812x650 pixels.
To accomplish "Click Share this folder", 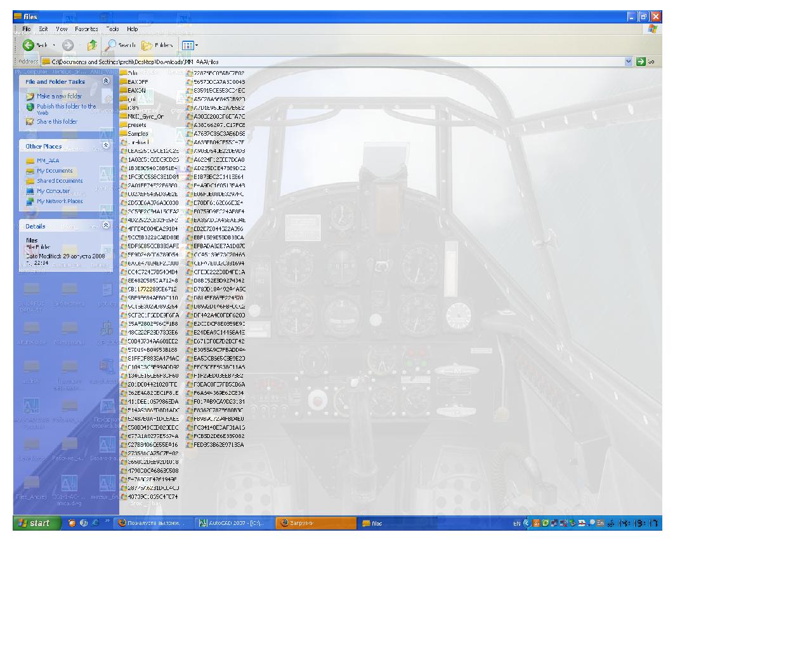I will (51, 121).
